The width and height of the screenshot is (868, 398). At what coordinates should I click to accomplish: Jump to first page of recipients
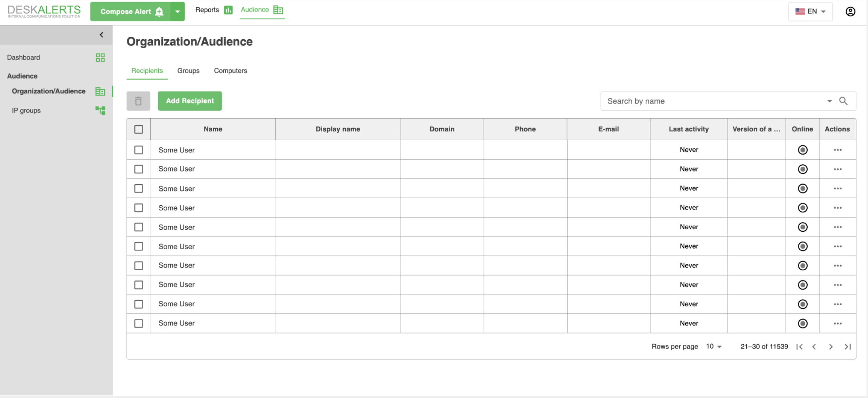pyautogui.click(x=800, y=347)
